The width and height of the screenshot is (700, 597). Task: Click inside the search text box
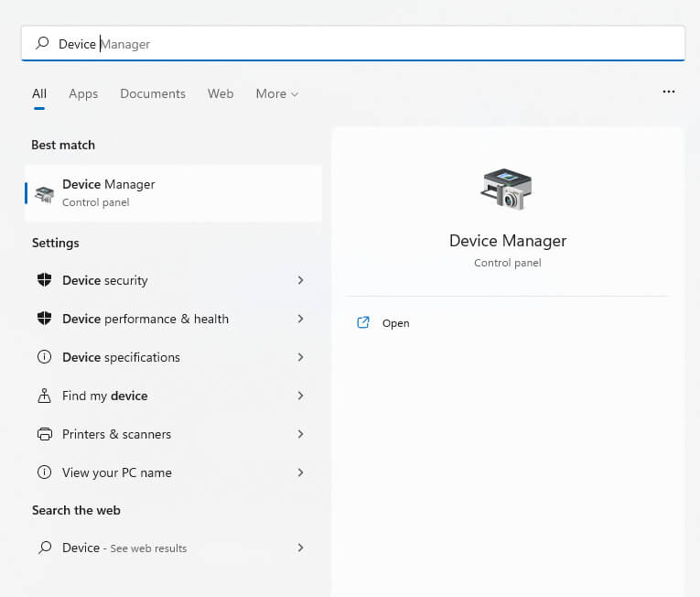click(366, 44)
